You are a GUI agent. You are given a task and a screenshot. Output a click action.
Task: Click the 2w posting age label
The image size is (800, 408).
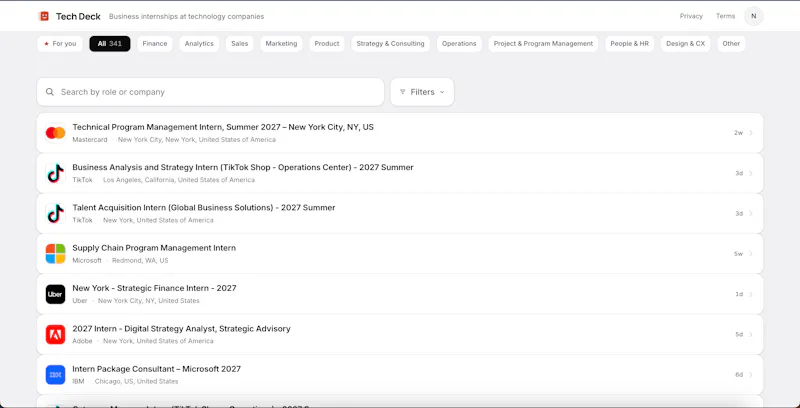click(738, 133)
